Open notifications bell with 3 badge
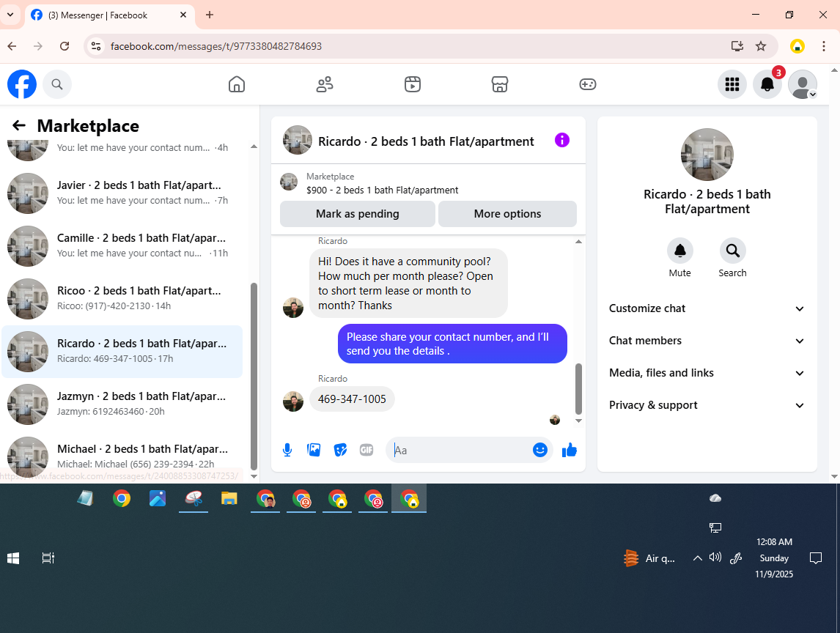This screenshot has height=633, width=840. point(767,84)
